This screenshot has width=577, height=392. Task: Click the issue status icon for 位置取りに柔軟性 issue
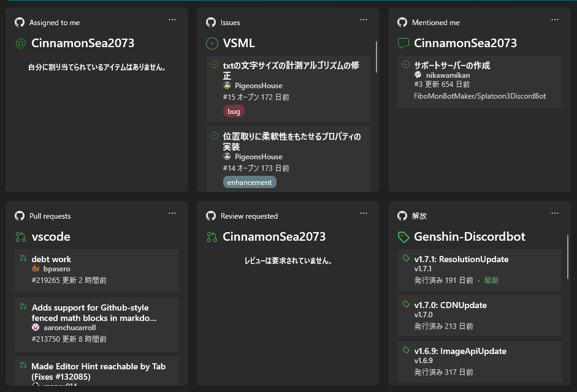(x=215, y=136)
